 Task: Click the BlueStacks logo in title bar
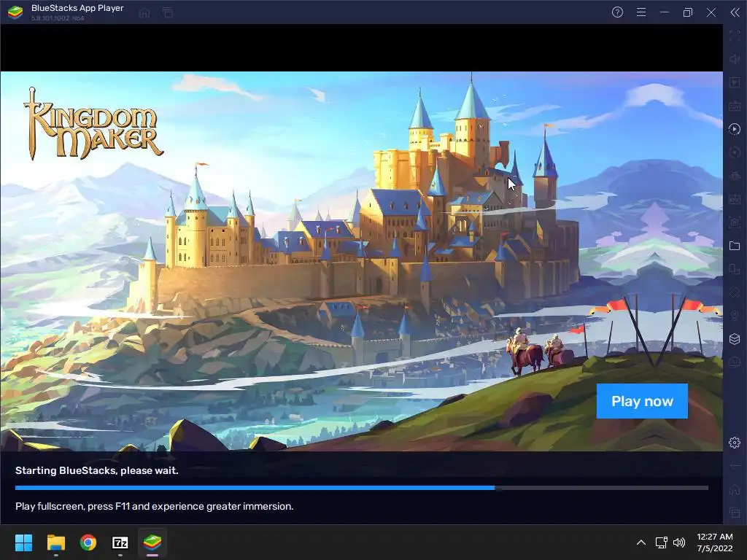pos(15,12)
